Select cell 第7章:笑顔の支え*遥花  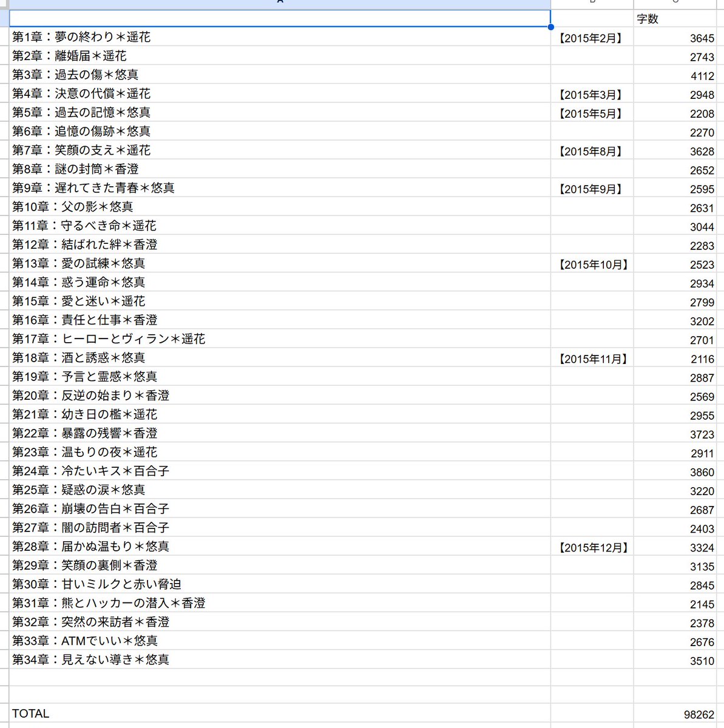tap(280, 150)
